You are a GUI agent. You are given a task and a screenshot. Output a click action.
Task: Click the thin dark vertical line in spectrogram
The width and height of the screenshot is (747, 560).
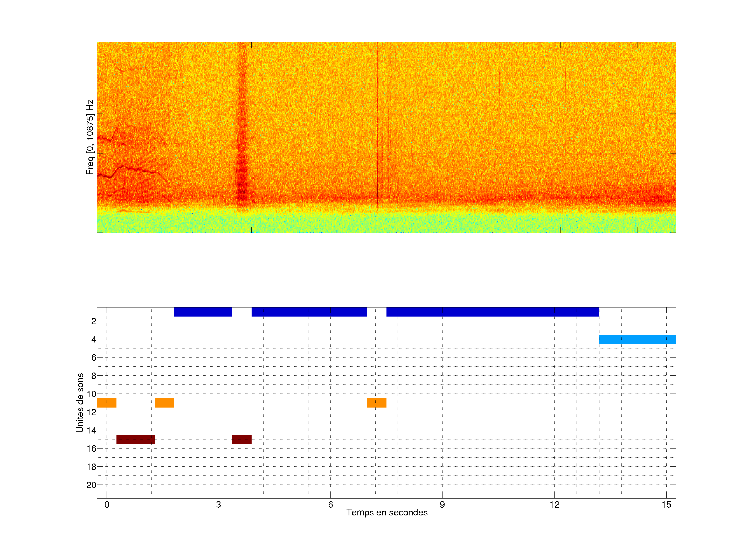(377, 135)
